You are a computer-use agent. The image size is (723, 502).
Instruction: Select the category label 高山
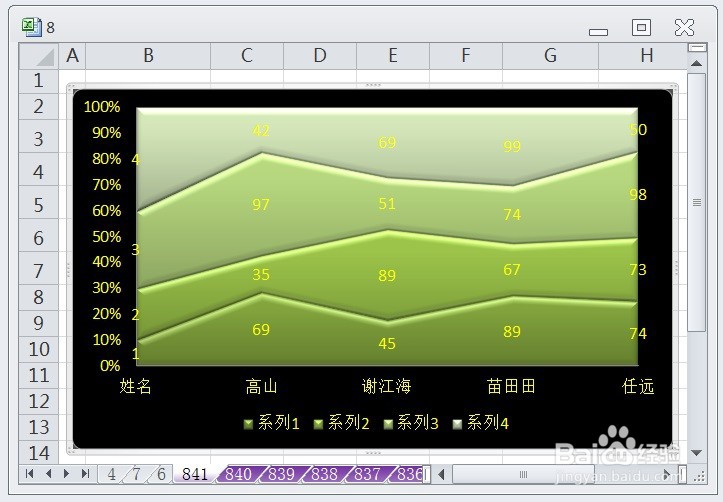click(261, 386)
